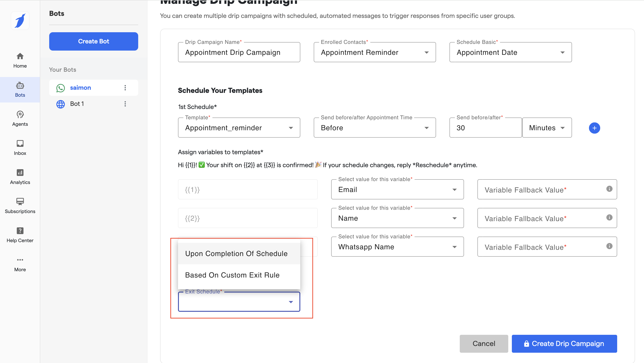Click the Drip Campaign Name field
Screen dimensions: 644x363
(x=239, y=52)
